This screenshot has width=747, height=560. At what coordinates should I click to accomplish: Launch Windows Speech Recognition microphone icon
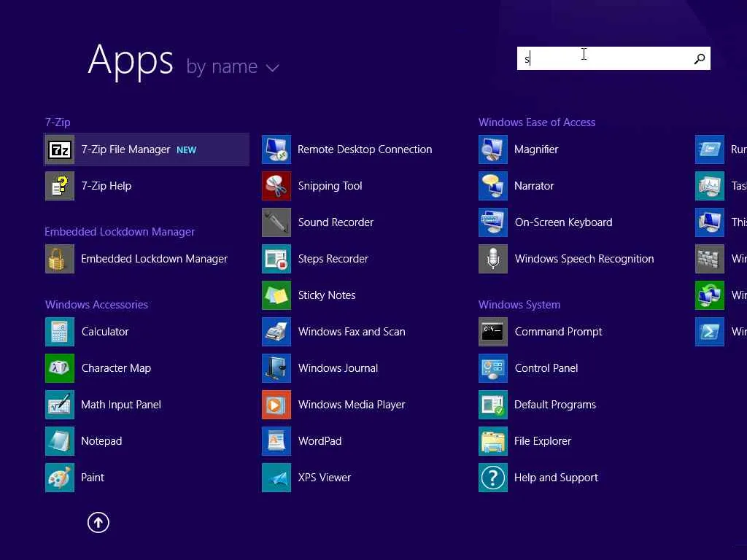click(x=493, y=259)
